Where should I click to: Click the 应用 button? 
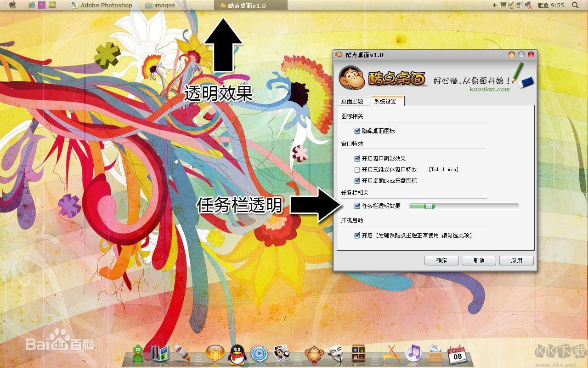coord(516,260)
